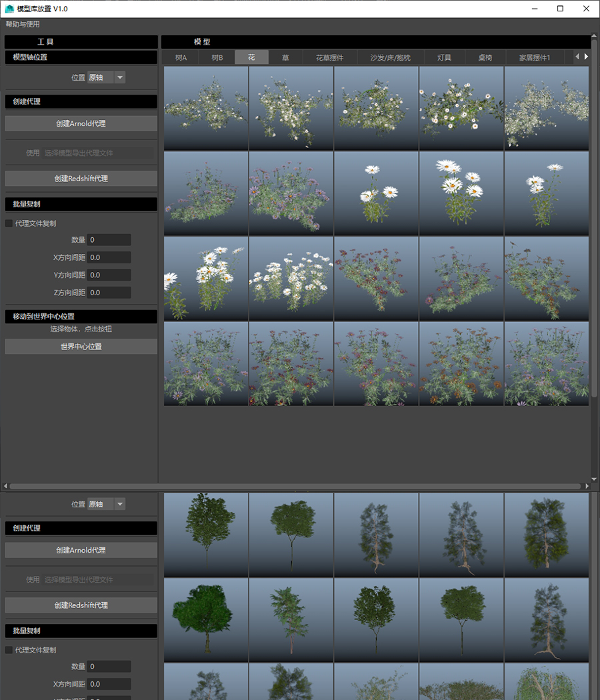Click the upper panel's vertical scrollbar thumb
The width and height of the screenshot is (600, 700).
pos(594,220)
